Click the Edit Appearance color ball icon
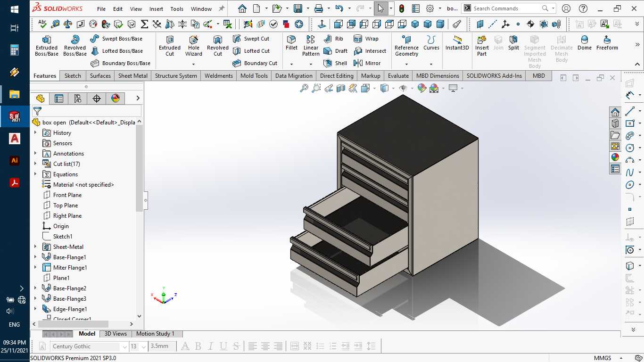 tap(422, 88)
